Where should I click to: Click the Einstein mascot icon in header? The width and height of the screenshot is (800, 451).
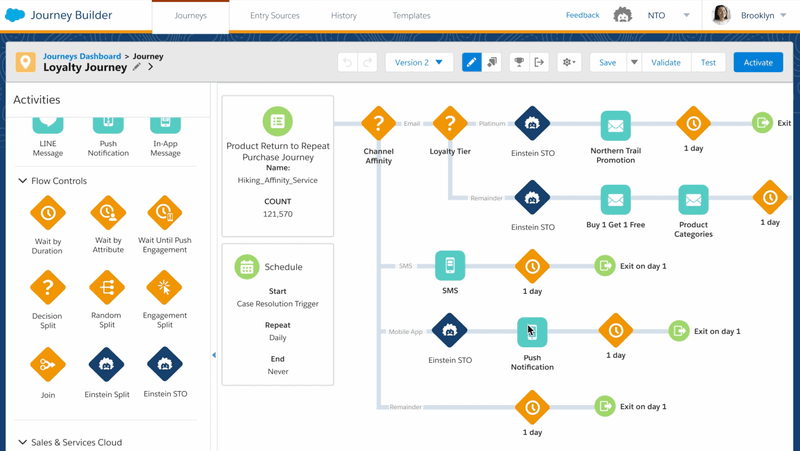pyautogui.click(x=622, y=15)
